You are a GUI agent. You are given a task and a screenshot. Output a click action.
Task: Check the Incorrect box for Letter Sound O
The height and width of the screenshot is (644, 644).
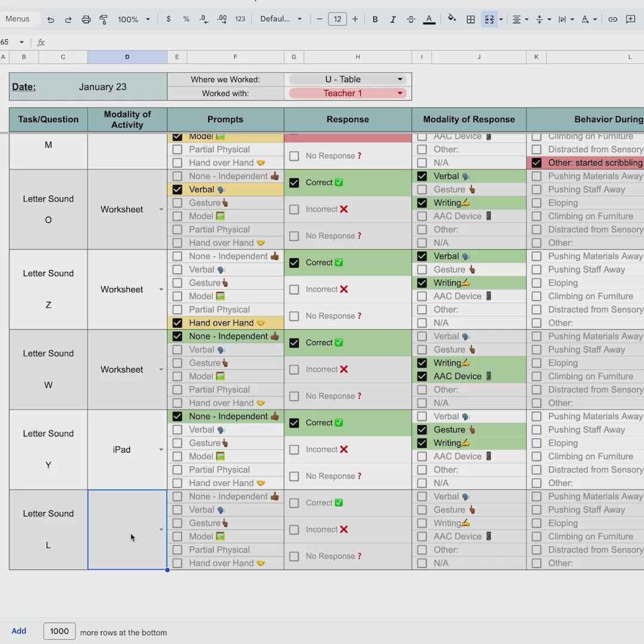pyautogui.click(x=294, y=209)
